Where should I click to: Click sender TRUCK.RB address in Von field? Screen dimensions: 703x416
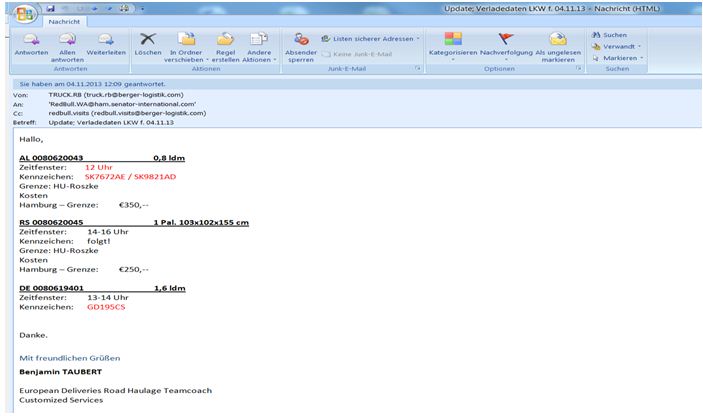point(116,95)
